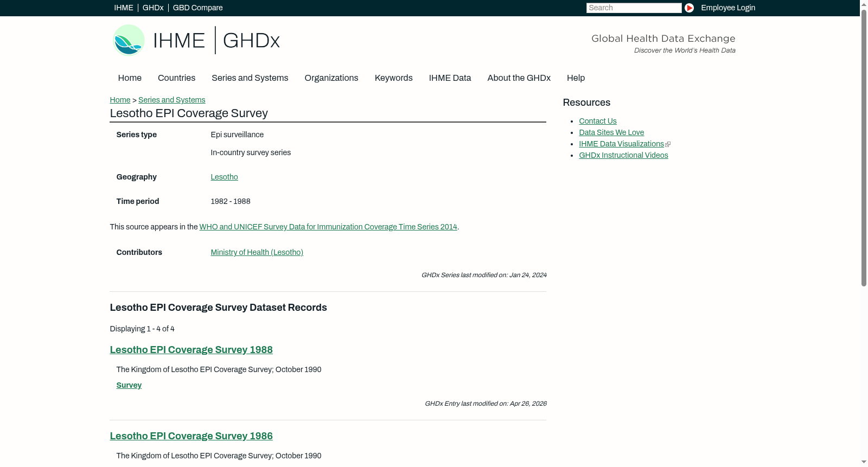Open Lesotho EPI Coverage Survey 1986 record
This screenshot has width=868, height=467.
point(191,436)
